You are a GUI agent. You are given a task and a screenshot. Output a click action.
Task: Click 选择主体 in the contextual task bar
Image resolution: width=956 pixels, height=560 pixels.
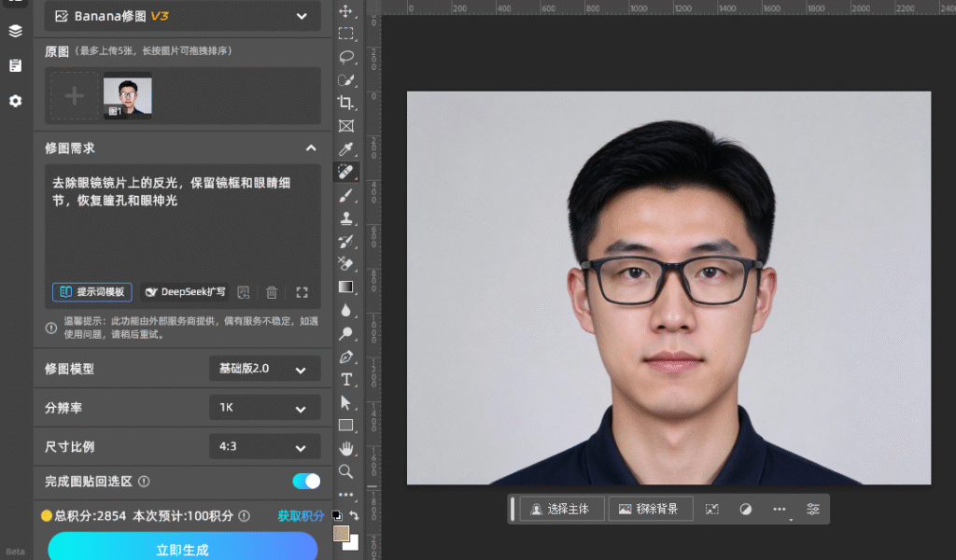(560, 510)
